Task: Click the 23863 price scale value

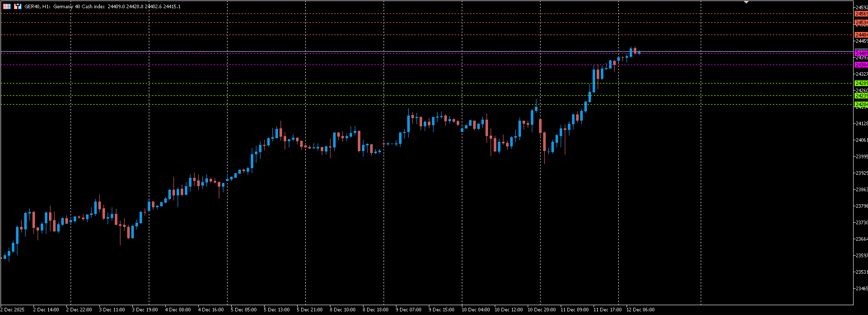Action: click(862, 190)
